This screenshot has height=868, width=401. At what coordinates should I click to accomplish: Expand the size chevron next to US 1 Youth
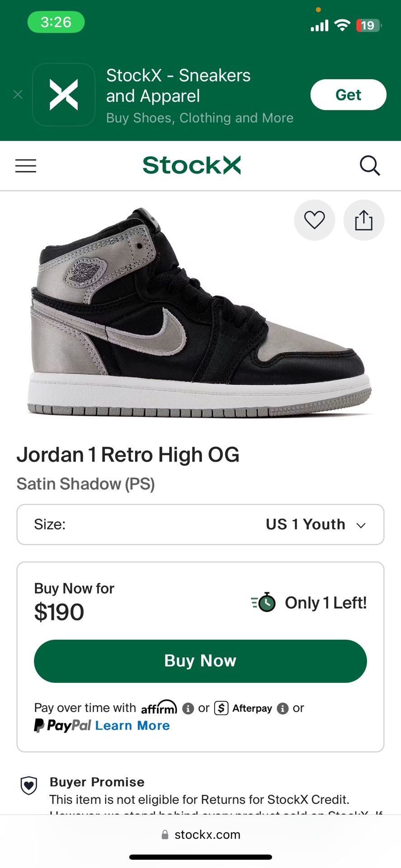[361, 525]
